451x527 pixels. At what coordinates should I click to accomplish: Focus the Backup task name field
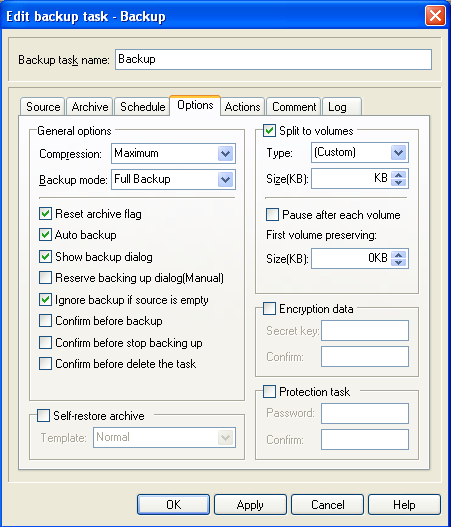click(273, 59)
